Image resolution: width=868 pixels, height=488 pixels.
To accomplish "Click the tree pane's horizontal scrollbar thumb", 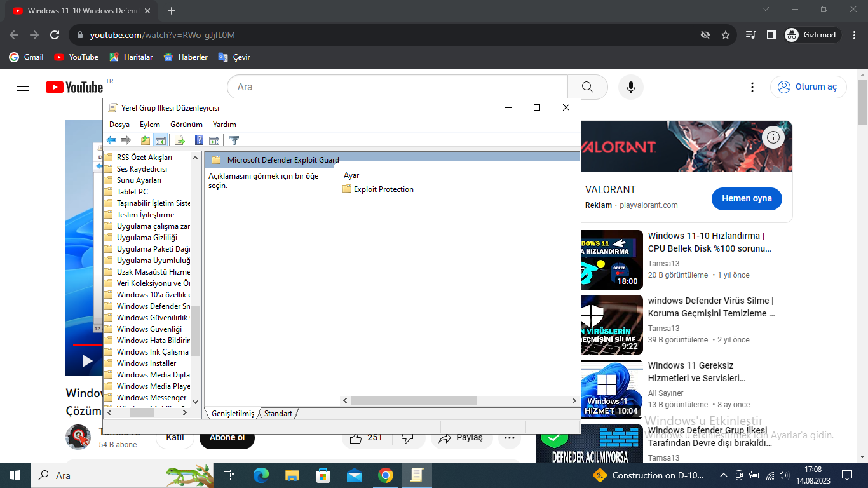I will click(x=142, y=412).
